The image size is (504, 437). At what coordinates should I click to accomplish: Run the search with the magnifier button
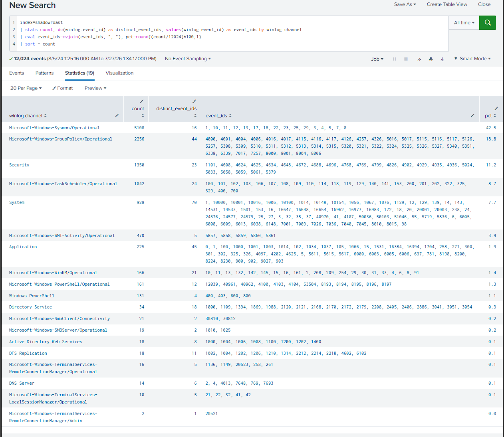[x=488, y=23]
